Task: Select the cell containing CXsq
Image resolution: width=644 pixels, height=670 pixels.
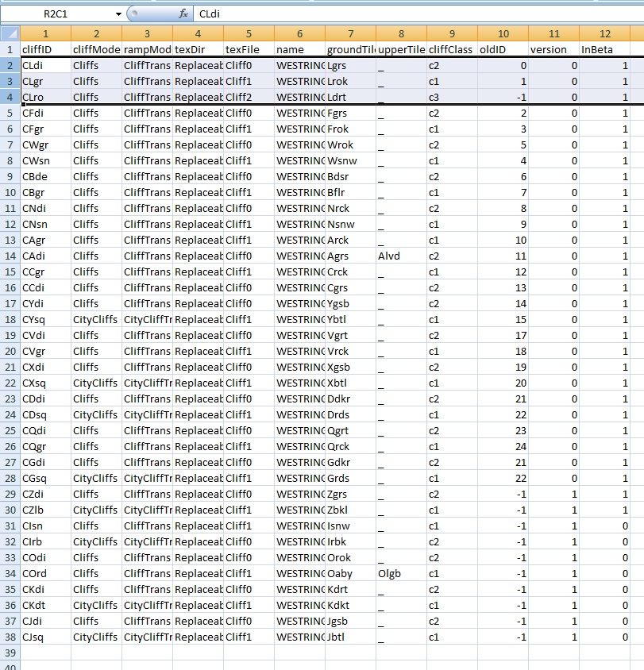Action: [x=46, y=383]
